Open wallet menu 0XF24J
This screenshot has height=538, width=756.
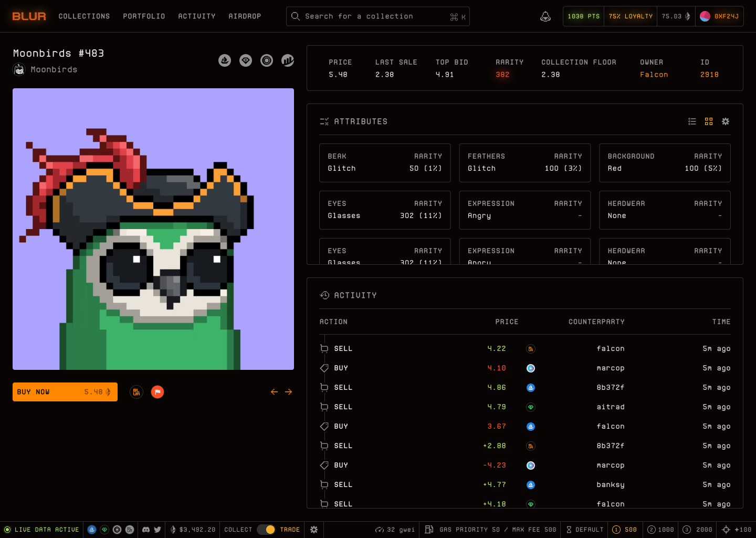click(x=719, y=16)
